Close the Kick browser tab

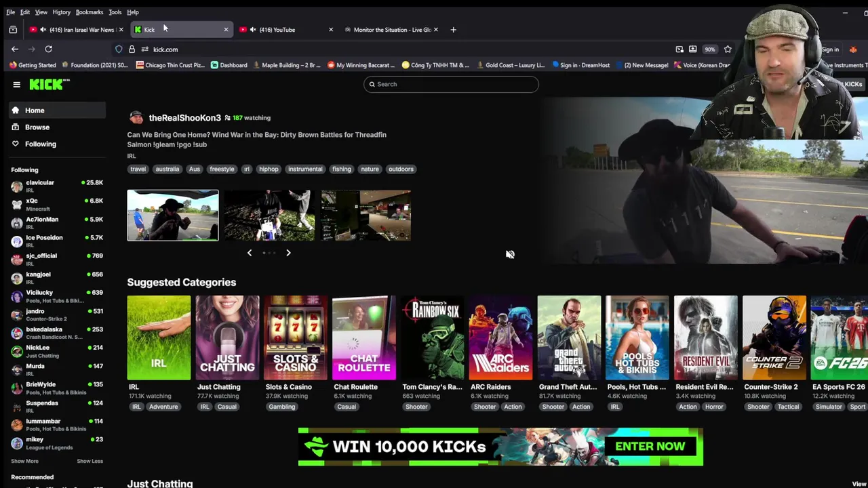click(x=226, y=30)
